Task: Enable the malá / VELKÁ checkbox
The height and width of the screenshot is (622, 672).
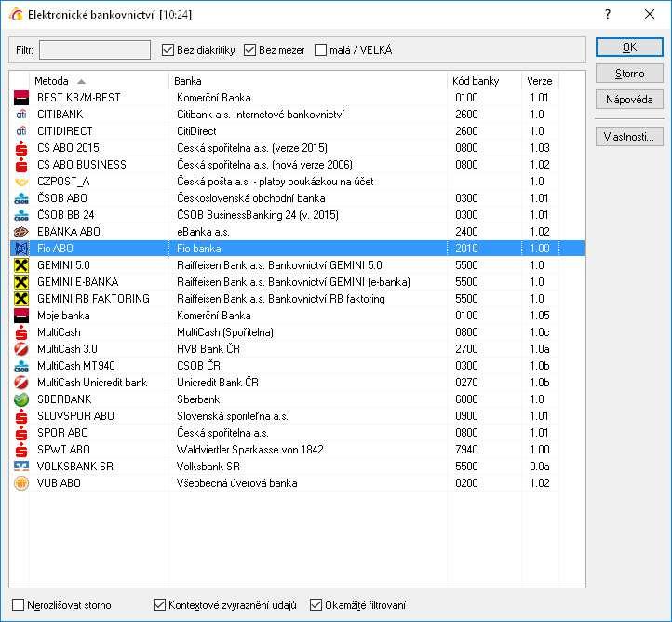Action: tap(320, 50)
